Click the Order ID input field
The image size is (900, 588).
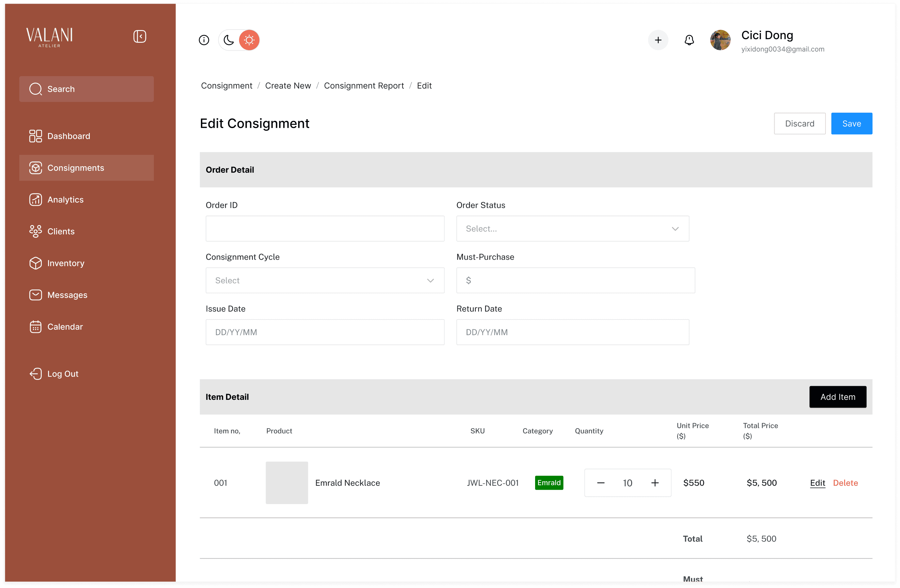[324, 229]
